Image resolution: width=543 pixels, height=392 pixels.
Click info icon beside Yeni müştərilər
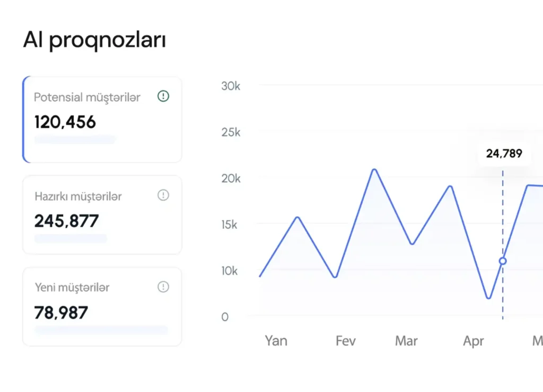(x=163, y=287)
